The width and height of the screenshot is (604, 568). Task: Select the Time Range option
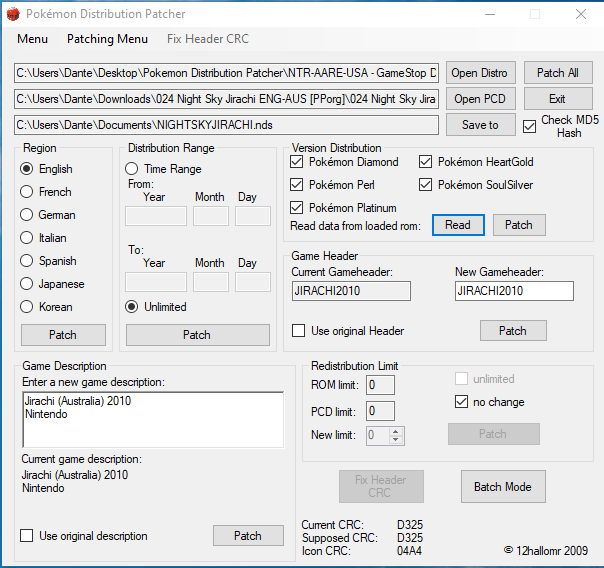pos(132,169)
